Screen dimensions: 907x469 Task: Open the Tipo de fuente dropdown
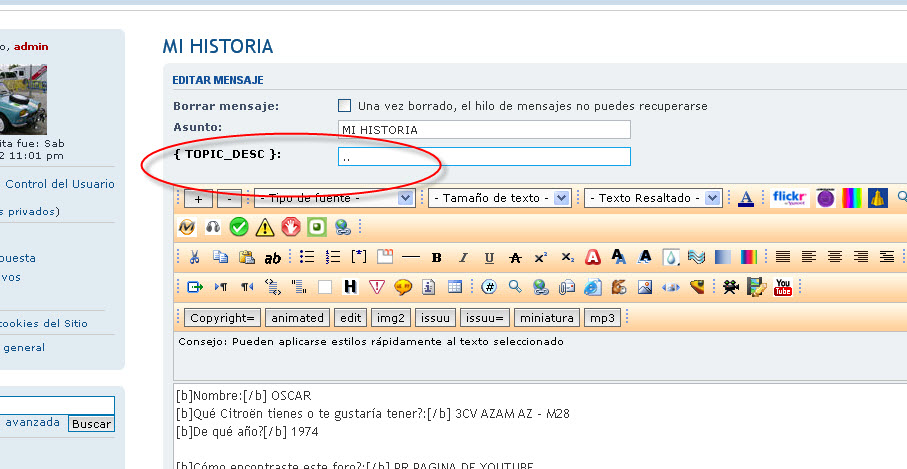(334, 198)
